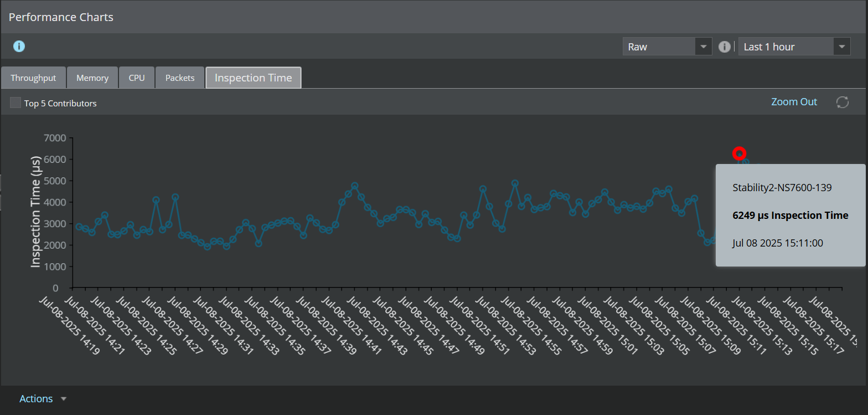The width and height of the screenshot is (868, 415).
Task: Click the 7000 y-axis label
Action: coord(55,138)
